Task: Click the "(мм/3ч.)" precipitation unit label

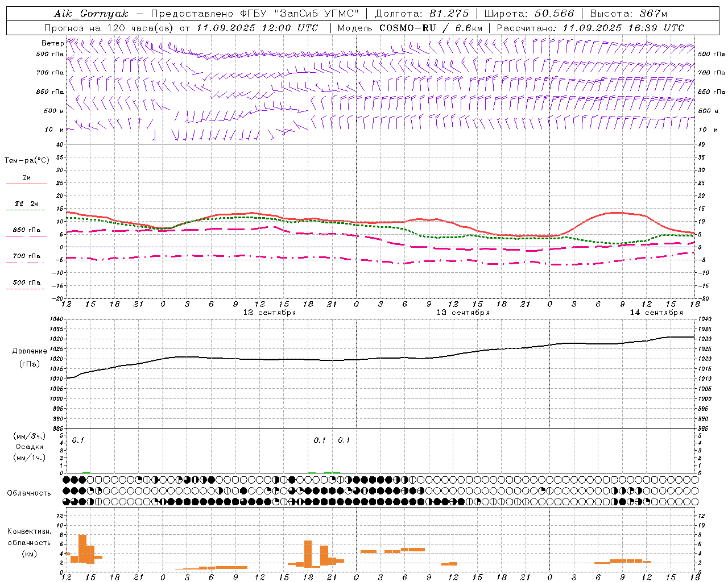Action: (30, 436)
